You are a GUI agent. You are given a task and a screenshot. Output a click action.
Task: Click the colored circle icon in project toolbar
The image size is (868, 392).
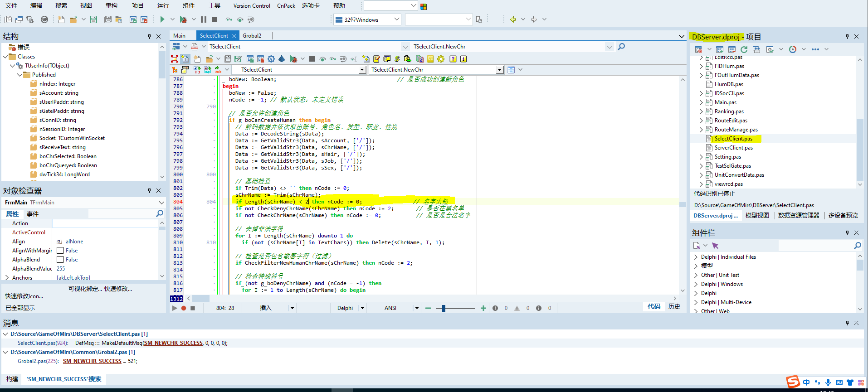coord(793,49)
